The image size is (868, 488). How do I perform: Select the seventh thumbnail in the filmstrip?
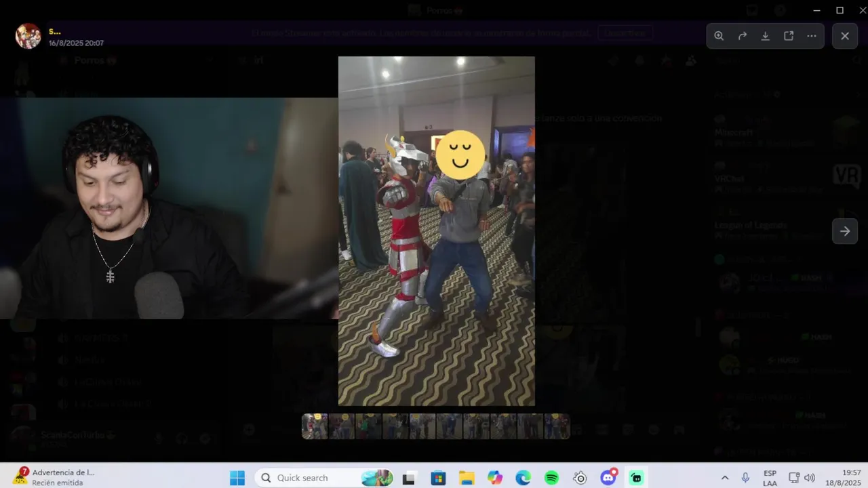click(x=476, y=426)
